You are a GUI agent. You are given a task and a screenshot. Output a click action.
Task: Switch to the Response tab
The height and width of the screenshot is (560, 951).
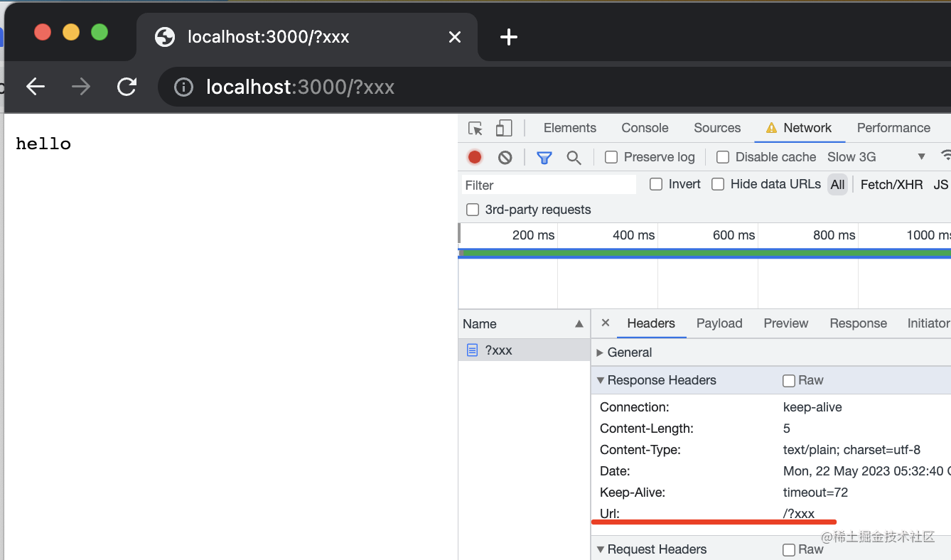pos(859,323)
